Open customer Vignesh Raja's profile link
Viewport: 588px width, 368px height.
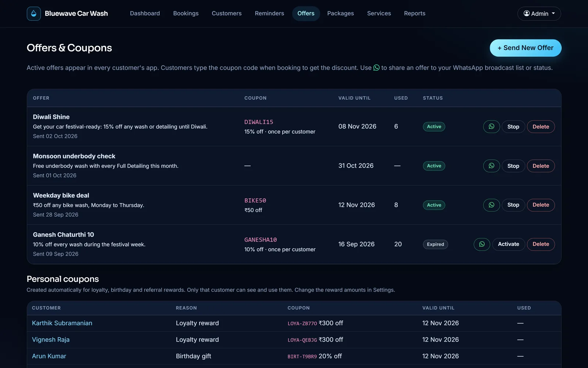(51, 340)
